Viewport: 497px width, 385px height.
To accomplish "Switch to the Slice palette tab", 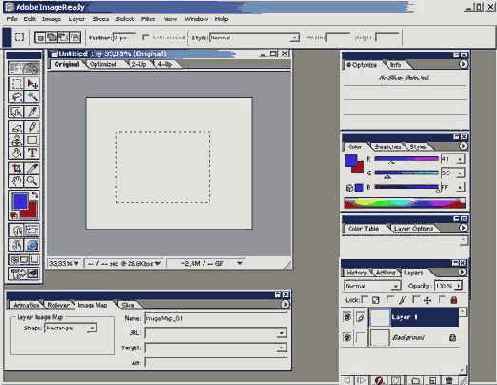I will tap(127, 305).
